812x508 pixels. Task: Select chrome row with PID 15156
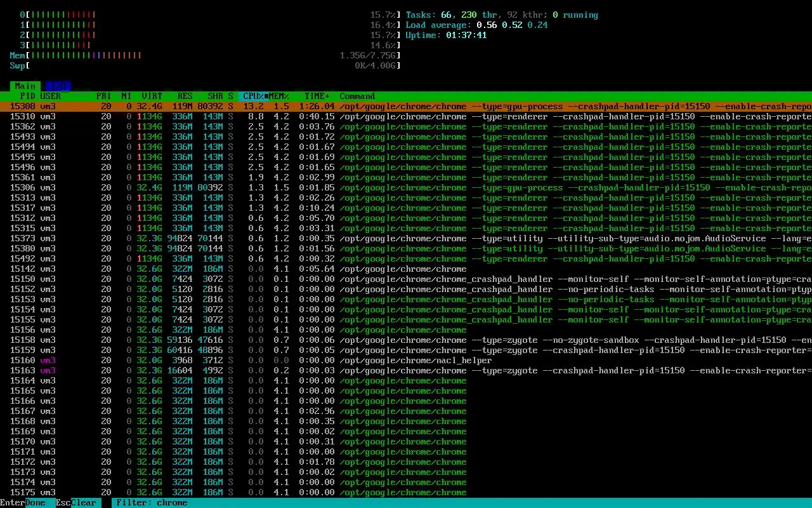(x=406, y=330)
